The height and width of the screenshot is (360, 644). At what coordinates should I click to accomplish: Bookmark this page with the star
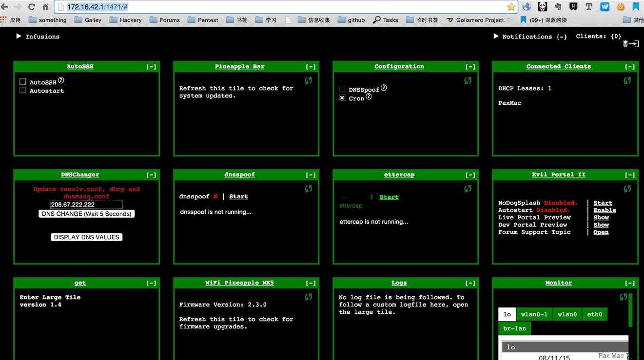[511, 7]
